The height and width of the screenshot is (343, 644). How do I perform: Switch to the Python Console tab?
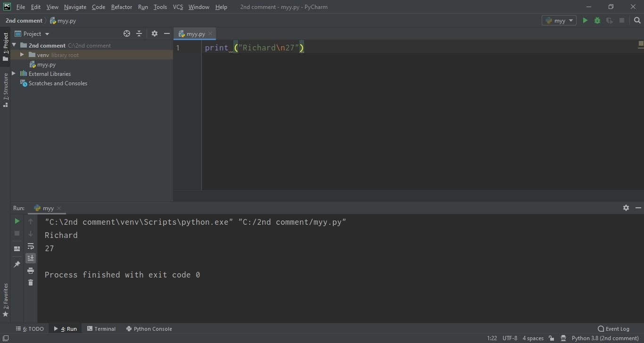[149, 329]
